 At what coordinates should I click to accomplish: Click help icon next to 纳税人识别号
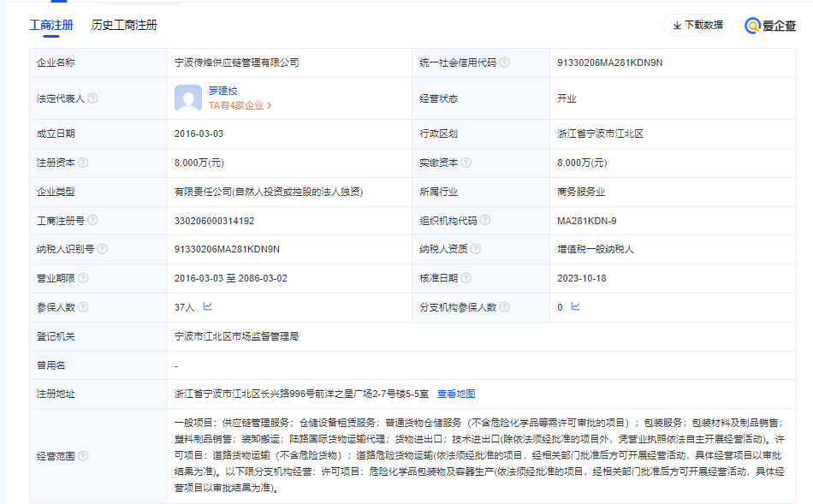tap(102, 249)
